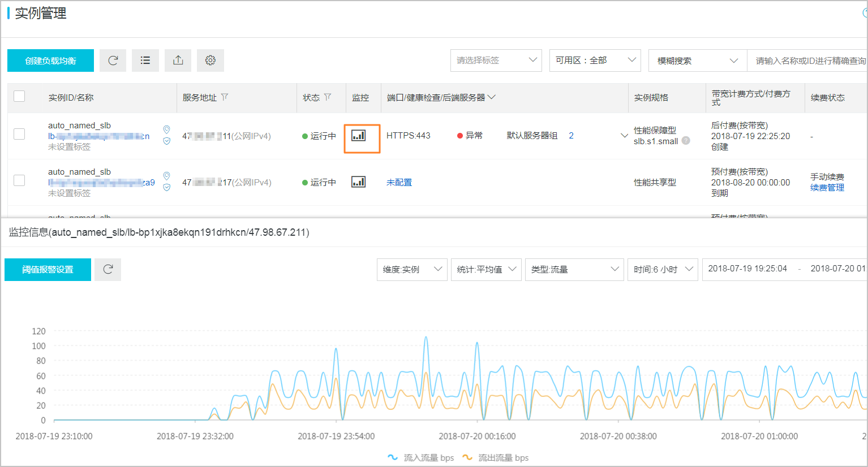Click 未设置标签 under first instance

click(69, 147)
